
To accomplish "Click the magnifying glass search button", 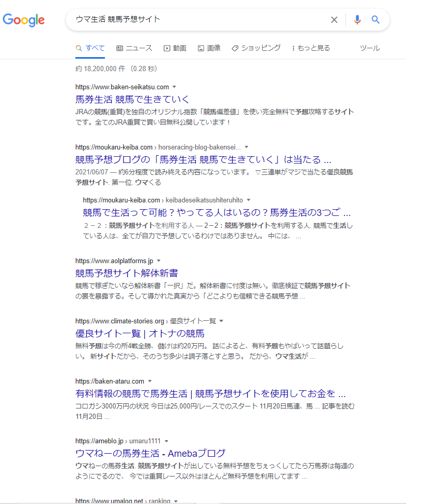I will [376, 20].
